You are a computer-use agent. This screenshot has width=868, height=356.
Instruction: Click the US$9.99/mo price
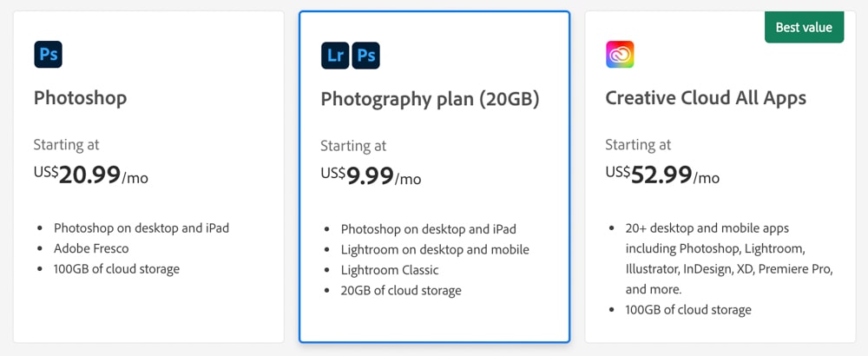(x=371, y=176)
